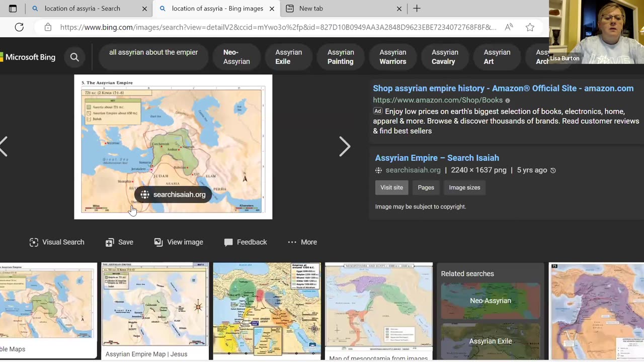Click the 'Related searches' heading
Viewport: 644px width, 362px height.
[467, 274]
